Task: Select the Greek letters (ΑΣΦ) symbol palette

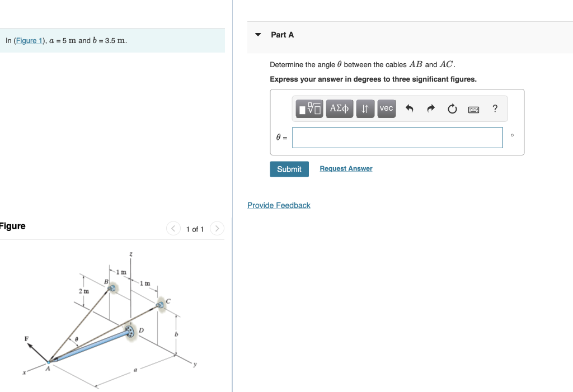Action: pos(339,108)
